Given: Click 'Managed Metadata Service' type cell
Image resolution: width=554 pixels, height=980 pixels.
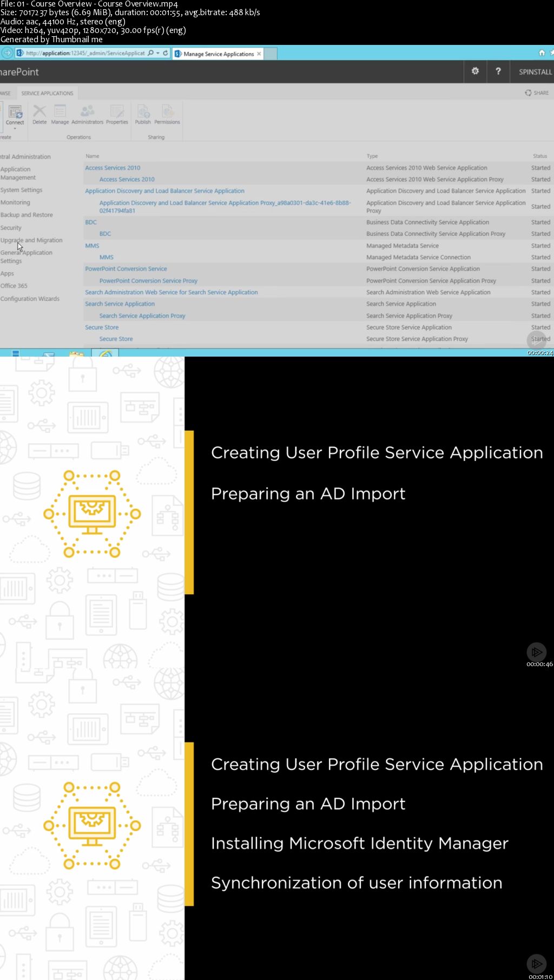Looking at the screenshot, I should tap(403, 246).
